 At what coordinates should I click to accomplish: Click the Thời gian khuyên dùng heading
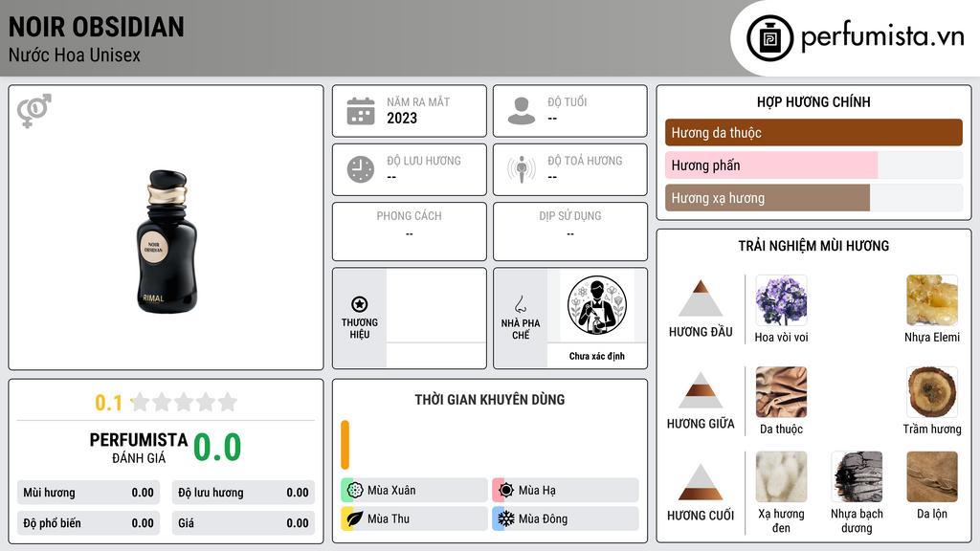pos(490,400)
